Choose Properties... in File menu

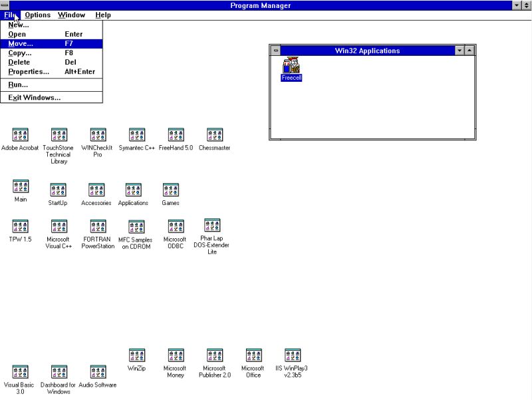[51, 72]
